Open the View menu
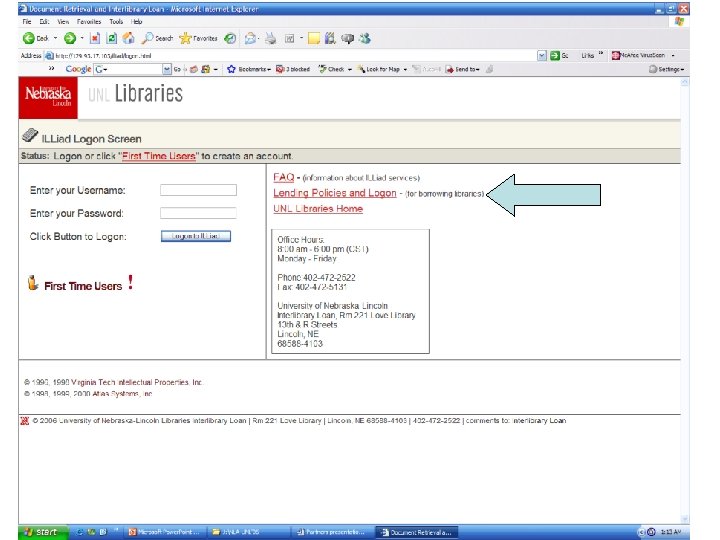This screenshot has height=540, width=720. pyautogui.click(x=63, y=22)
